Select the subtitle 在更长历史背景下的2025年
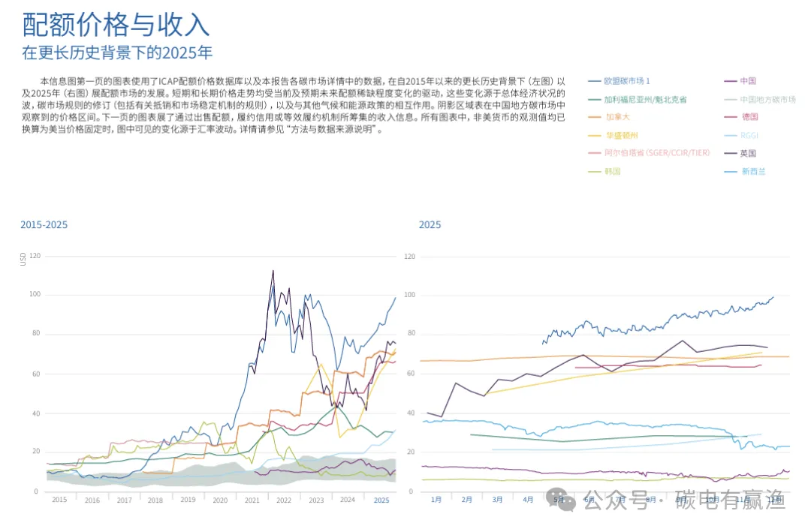Image resolution: width=811 pixels, height=532 pixels. (x=117, y=53)
